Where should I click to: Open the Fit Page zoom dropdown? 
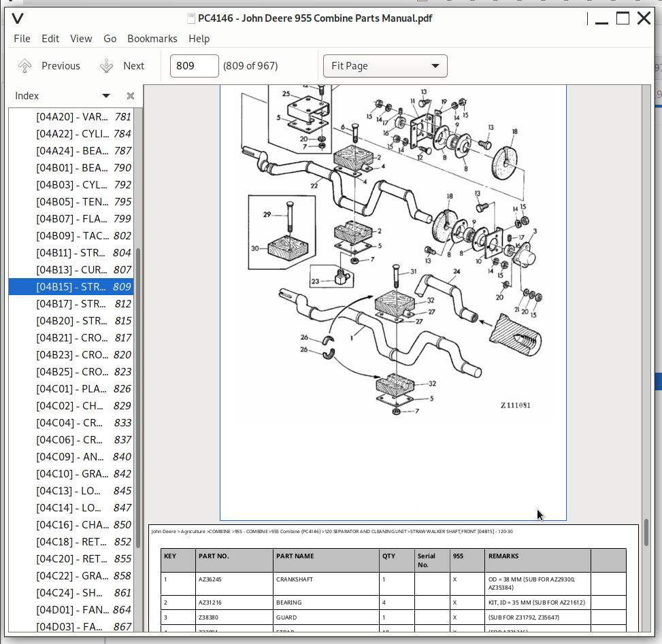point(385,66)
